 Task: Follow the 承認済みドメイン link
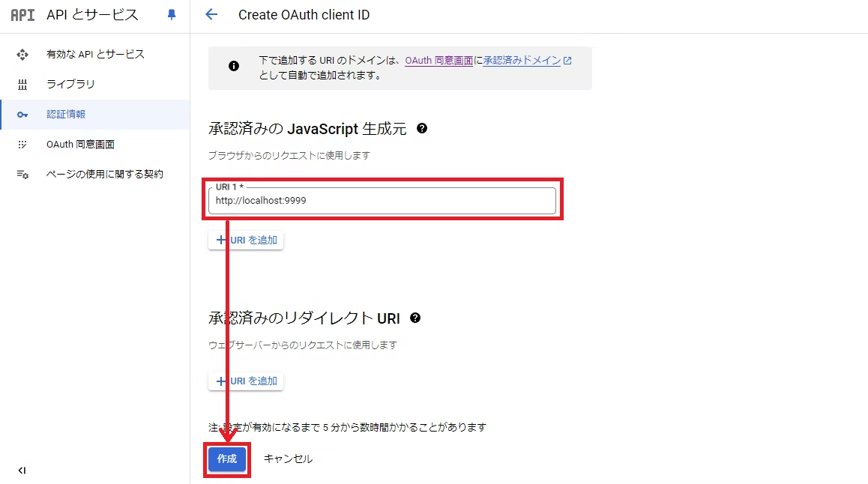coord(522,60)
